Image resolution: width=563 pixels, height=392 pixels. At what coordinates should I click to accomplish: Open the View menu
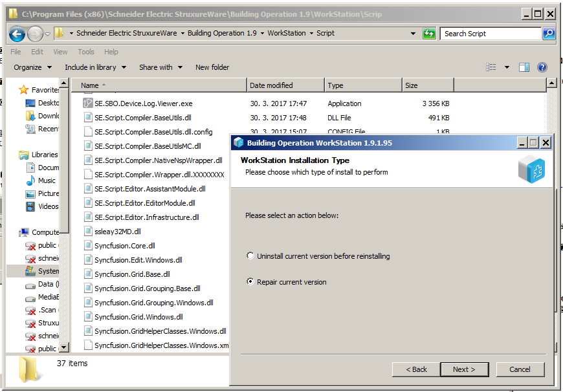[x=60, y=52]
